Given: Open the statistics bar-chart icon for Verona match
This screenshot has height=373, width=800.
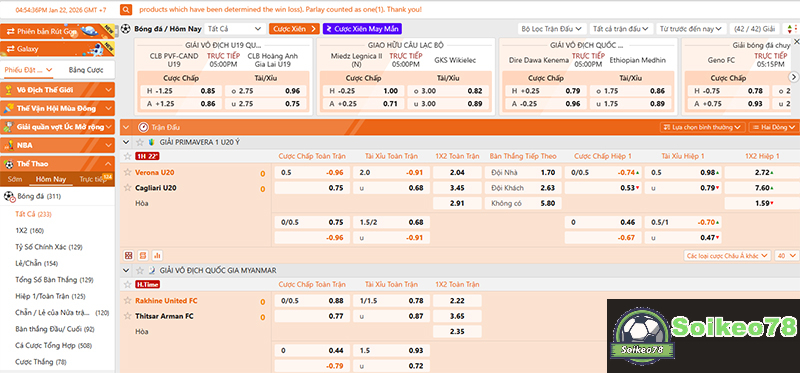Looking at the screenshot, I should (157, 255).
